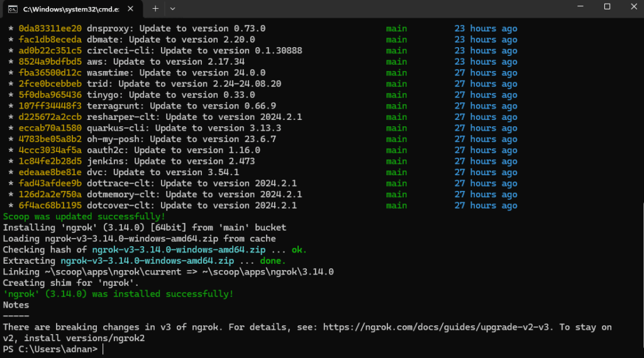Click 'oh-my-posh: Update to version 23.6.7' text
Image resolution: width=644 pixels, height=358 pixels.
pyautogui.click(x=181, y=139)
